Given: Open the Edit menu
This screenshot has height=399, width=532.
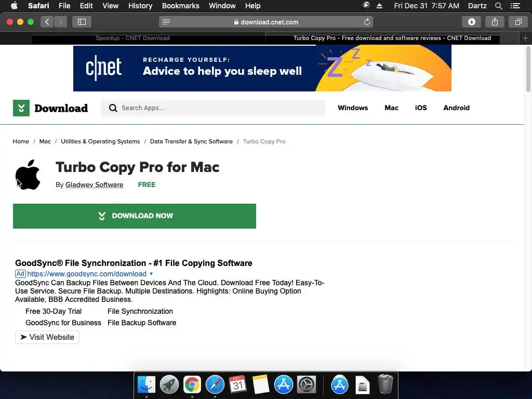Looking at the screenshot, I should [x=86, y=6].
